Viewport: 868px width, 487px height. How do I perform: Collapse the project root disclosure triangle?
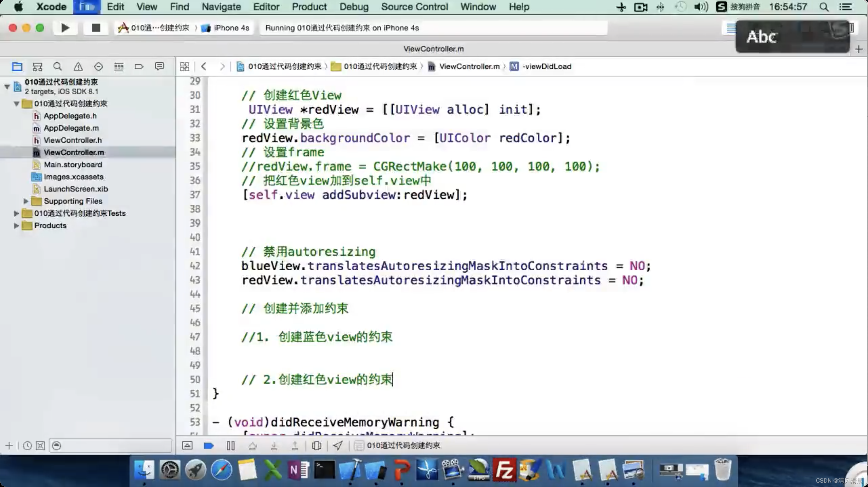7,86
